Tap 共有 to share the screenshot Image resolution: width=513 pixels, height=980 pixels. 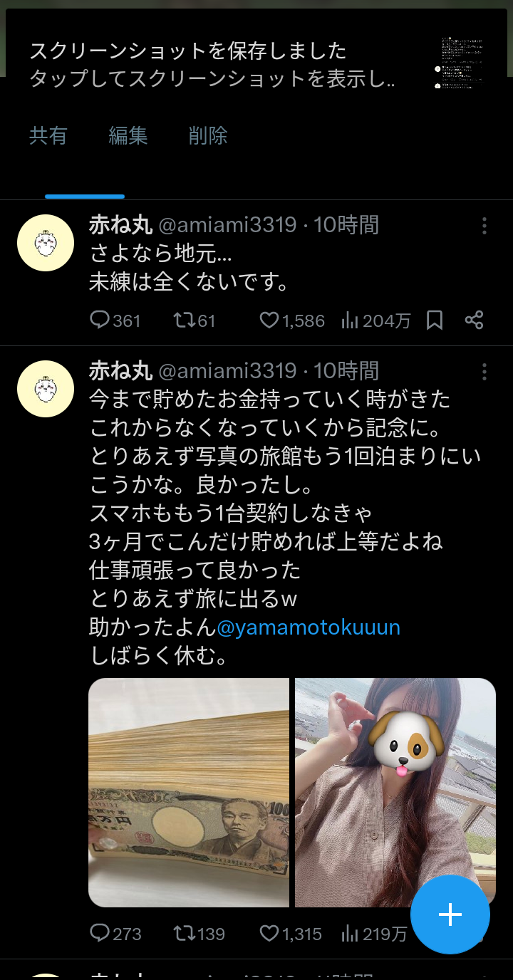(x=48, y=135)
